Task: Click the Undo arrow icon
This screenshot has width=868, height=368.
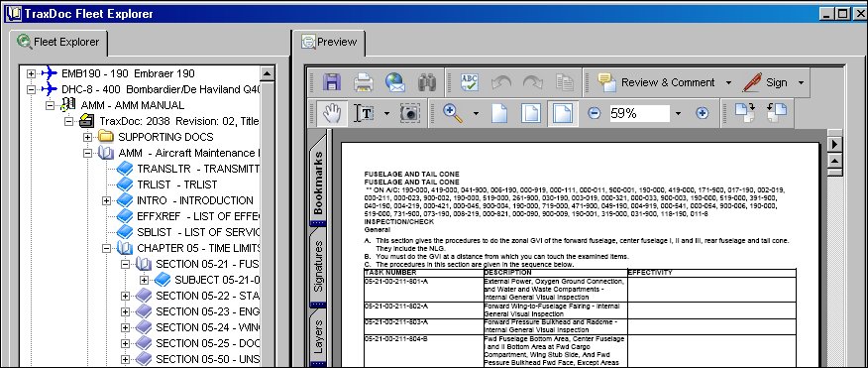Action: [x=501, y=82]
